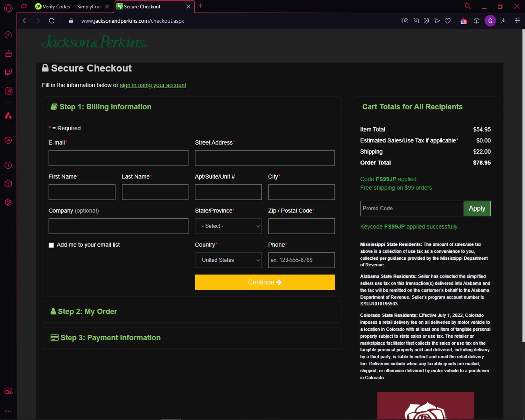
Task: Open the picture icon in the sidebar
Action: pyautogui.click(x=8, y=391)
